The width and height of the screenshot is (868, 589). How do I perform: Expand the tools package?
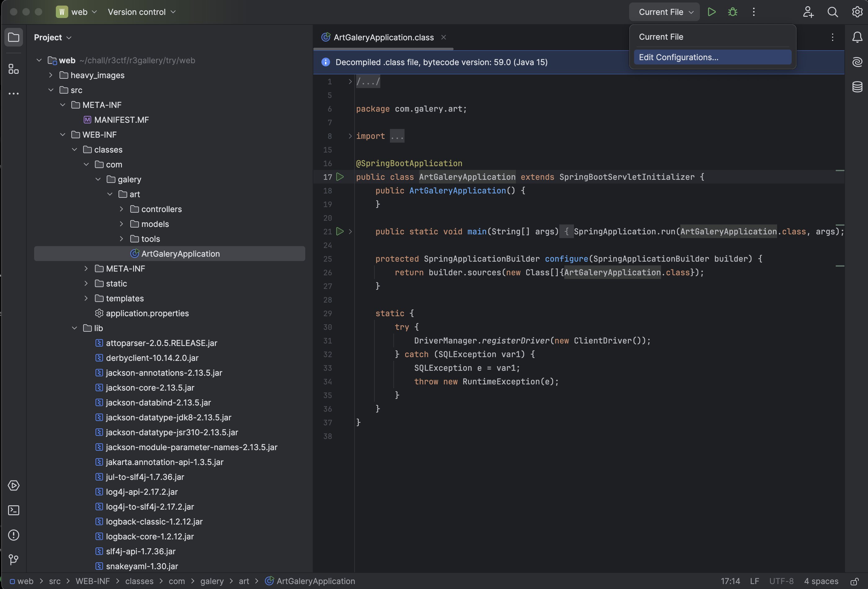(x=121, y=239)
